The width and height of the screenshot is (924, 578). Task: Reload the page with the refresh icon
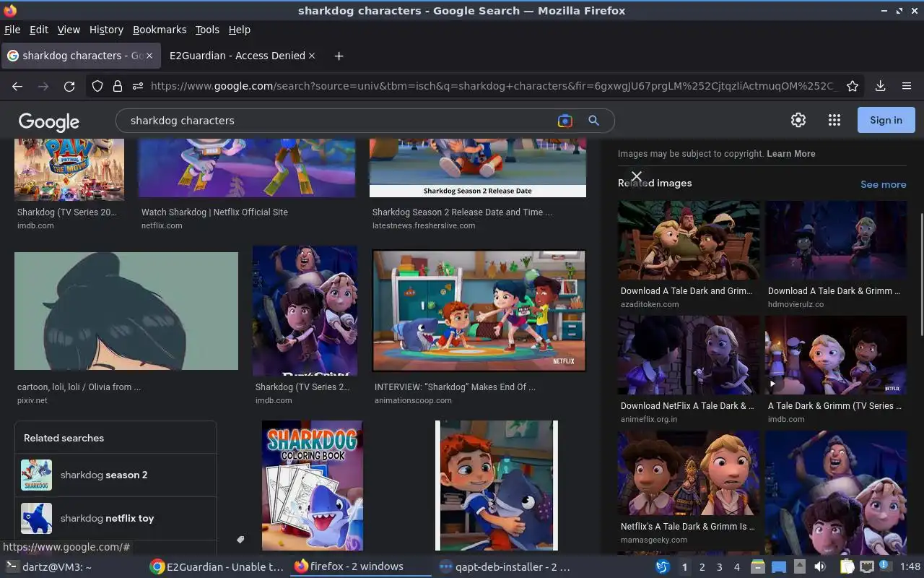69,86
